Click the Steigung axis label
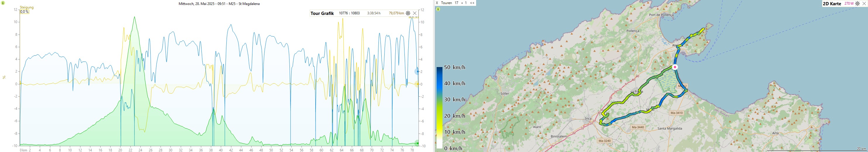This screenshot has width=868, height=152. pyautogui.click(x=27, y=7)
